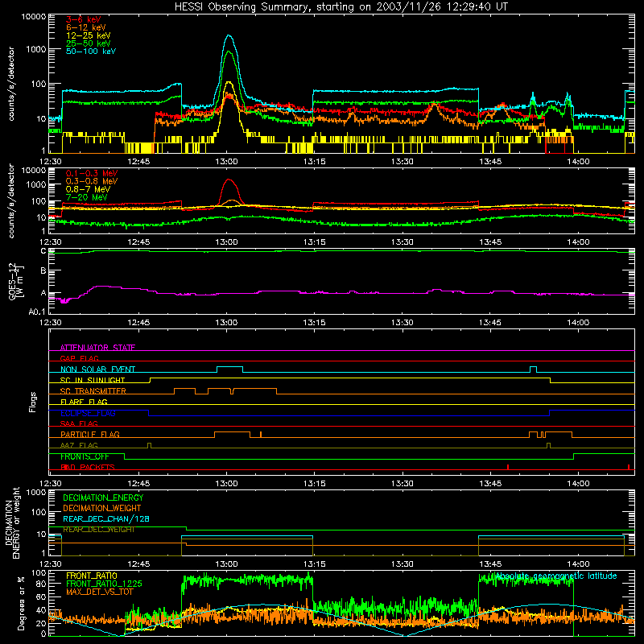Viewport: 644px width, 644px height.
Task: Click the top panel counts/s/detector axis label
Action: [x=11, y=84]
